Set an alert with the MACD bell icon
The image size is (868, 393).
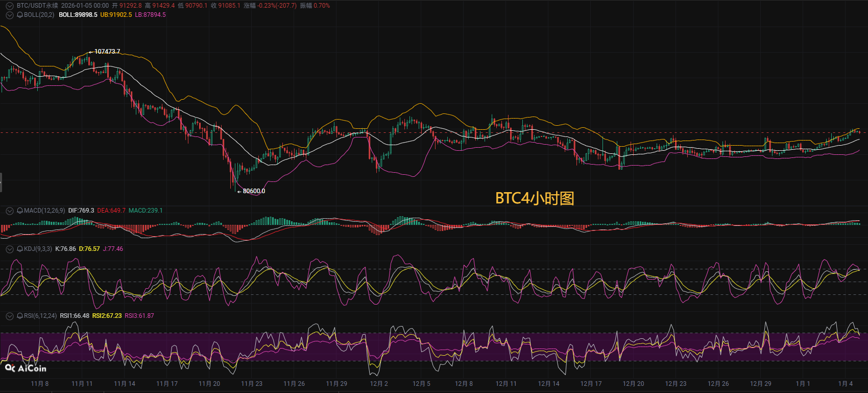point(20,211)
